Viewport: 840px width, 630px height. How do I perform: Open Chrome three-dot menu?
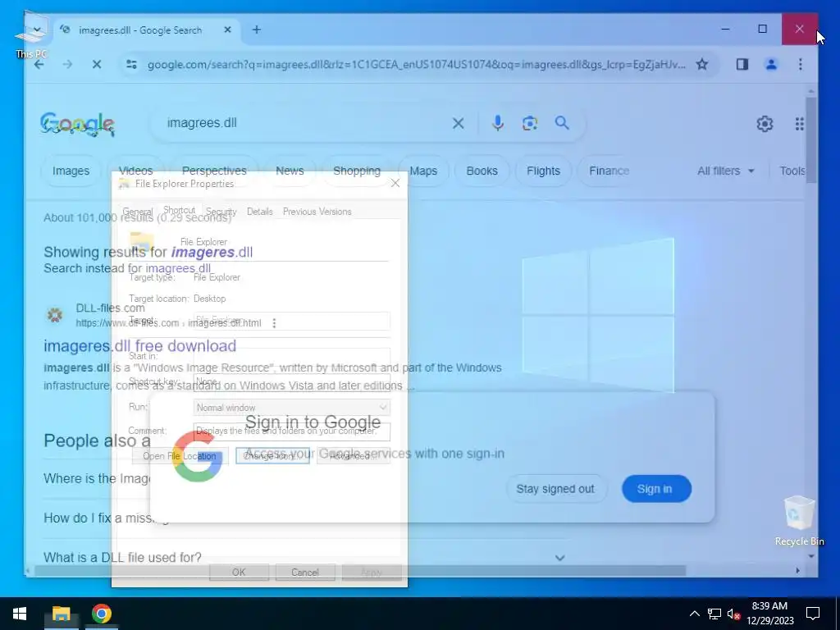801,65
